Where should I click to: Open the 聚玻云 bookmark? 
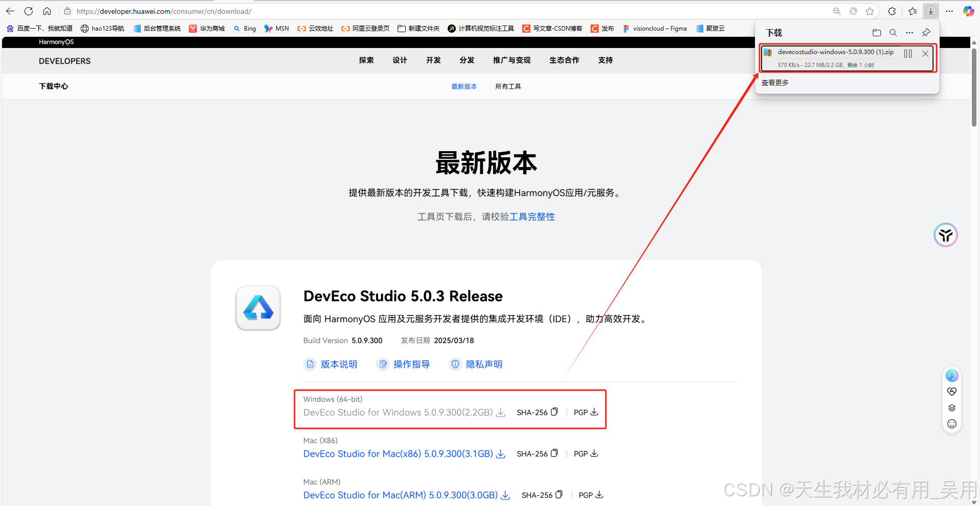(x=710, y=29)
